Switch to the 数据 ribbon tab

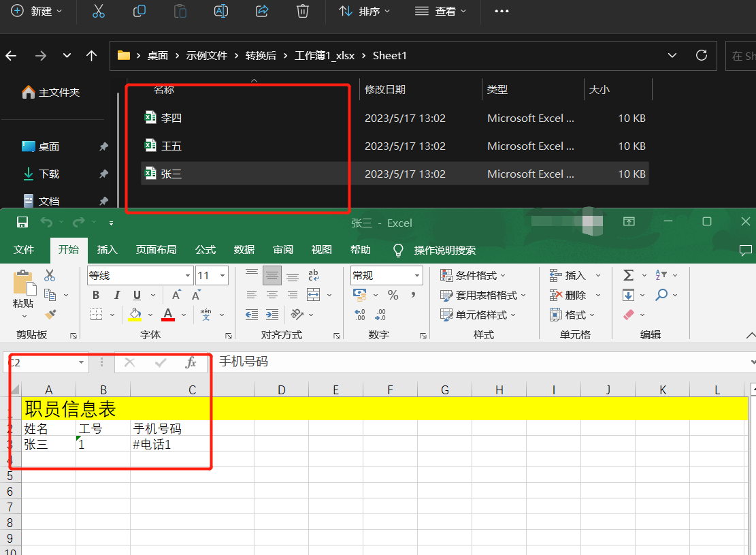[243, 250]
